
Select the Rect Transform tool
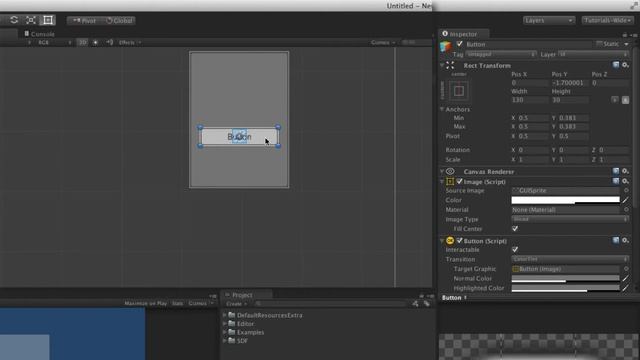48,20
